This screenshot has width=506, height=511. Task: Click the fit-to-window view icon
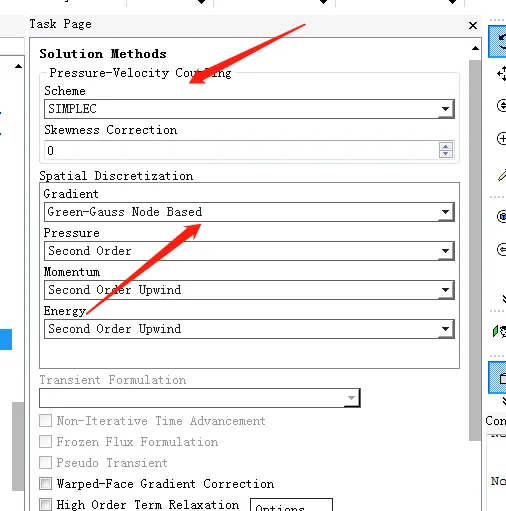click(x=502, y=216)
